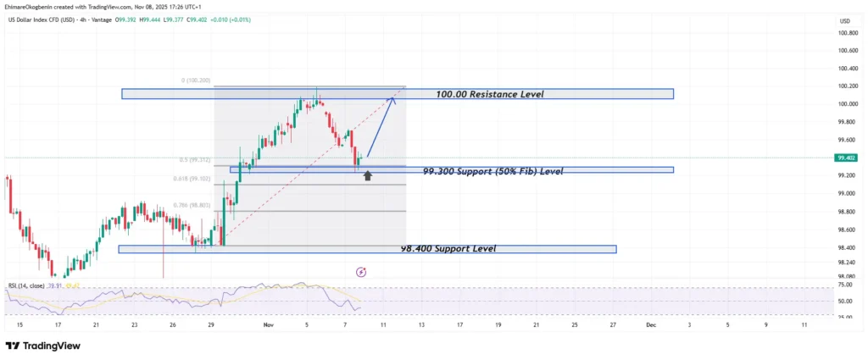The image size is (868, 360).
Task: Click the 26 date axis label
Action: [x=173, y=325]
